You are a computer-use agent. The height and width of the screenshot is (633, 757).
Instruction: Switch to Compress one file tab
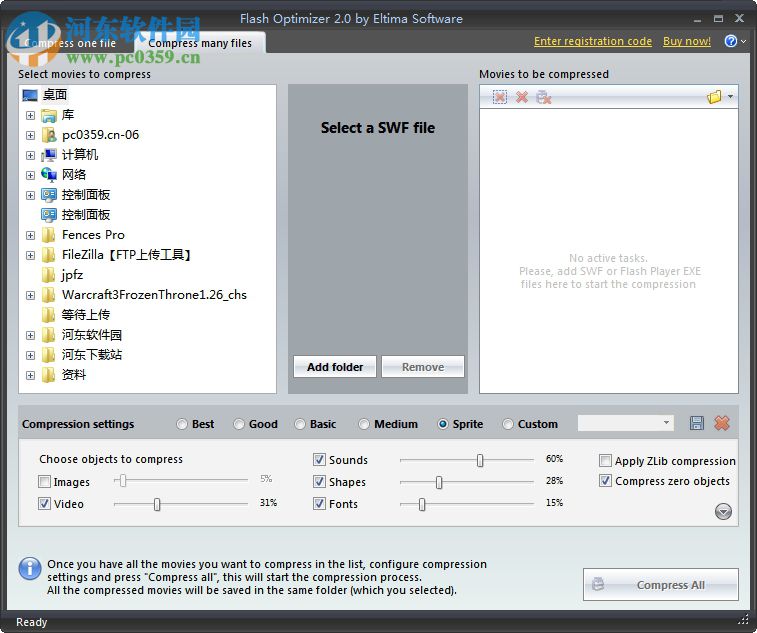(x=70, y=43)
